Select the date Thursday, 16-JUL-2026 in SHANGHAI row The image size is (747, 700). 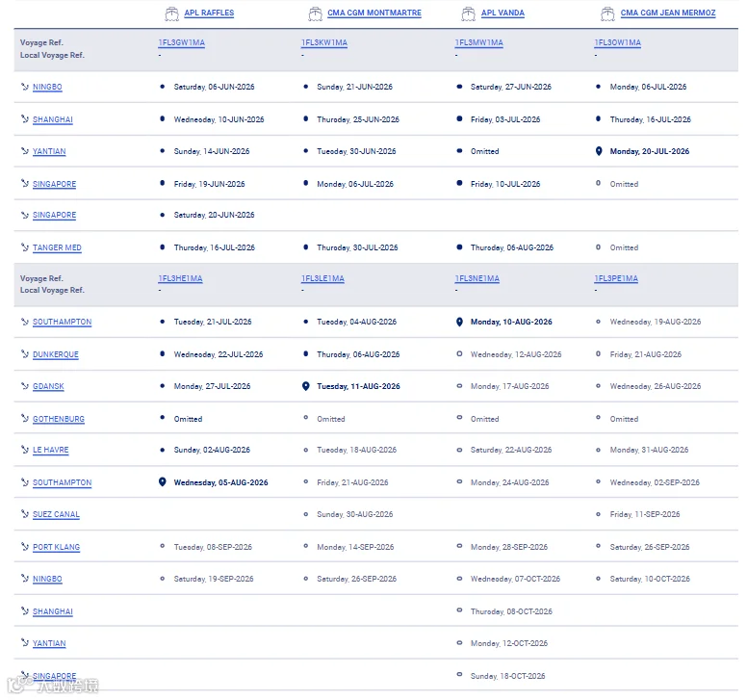tap(651, 119)
